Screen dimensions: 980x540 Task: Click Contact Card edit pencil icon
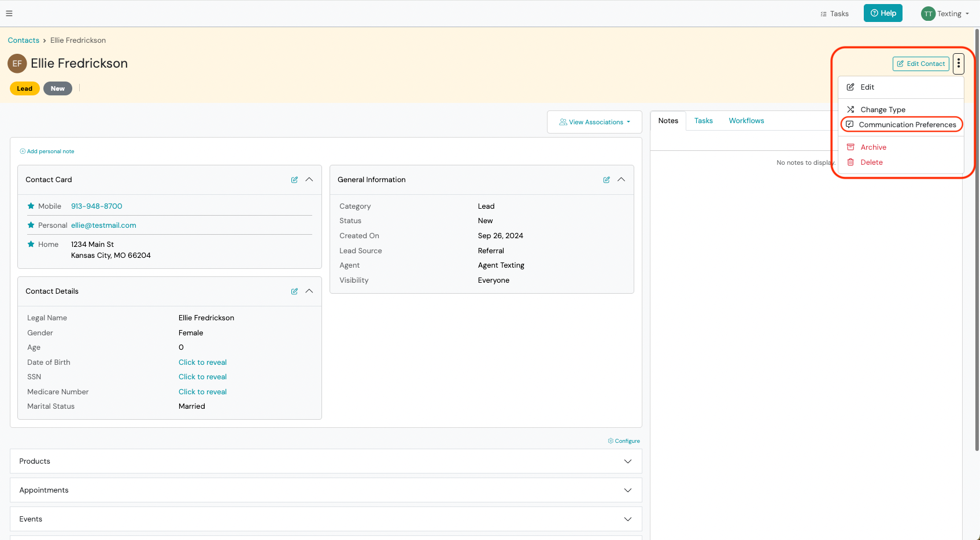[294, 180]
